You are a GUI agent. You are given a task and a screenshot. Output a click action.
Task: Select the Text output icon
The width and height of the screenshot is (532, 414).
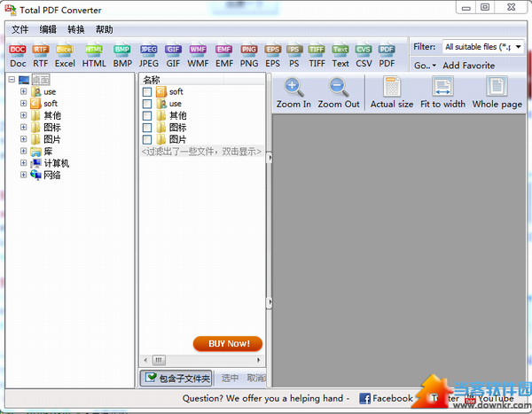point(340,57)
